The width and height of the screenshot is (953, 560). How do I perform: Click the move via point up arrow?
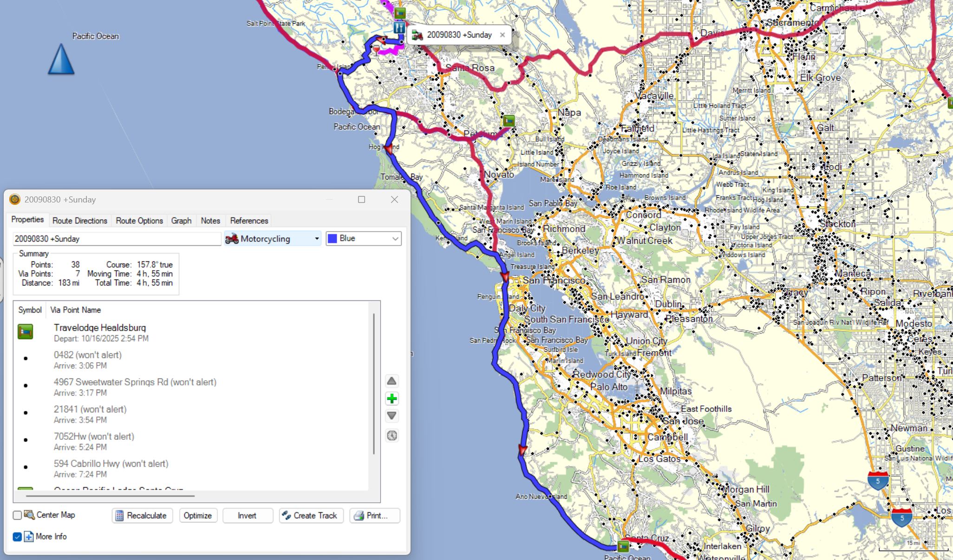click(x=392, y=381)
